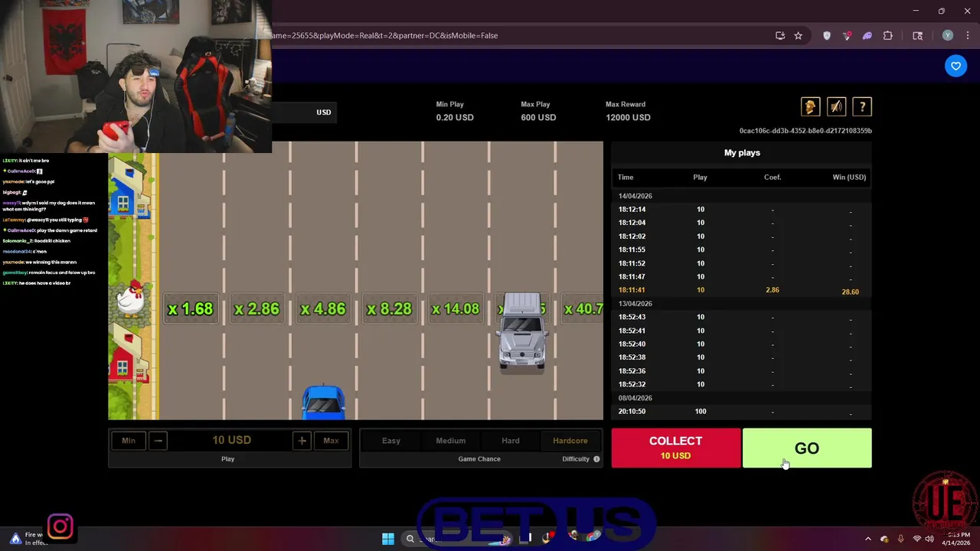
Task: Click the 20:10:50 play history row
Action: pyautogui.click(x=741, y=412)
